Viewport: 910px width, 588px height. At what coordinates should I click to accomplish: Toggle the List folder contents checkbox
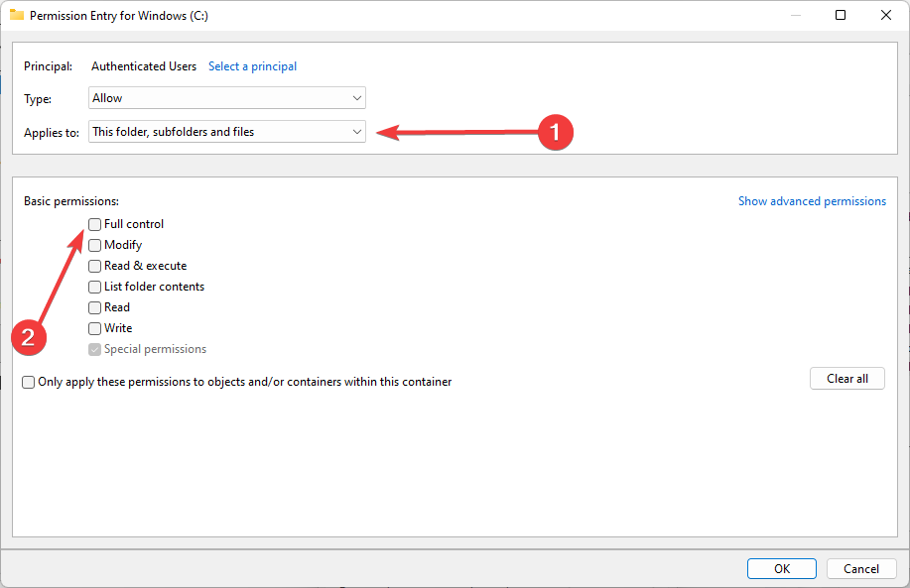click(x=94, y=287)
